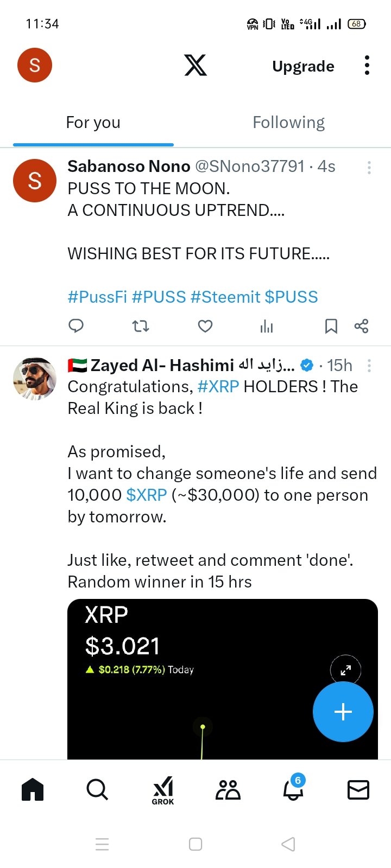Open the Communities tab icon
The image size is (391, 868).
pyautogui.click(x=228, y=790)
